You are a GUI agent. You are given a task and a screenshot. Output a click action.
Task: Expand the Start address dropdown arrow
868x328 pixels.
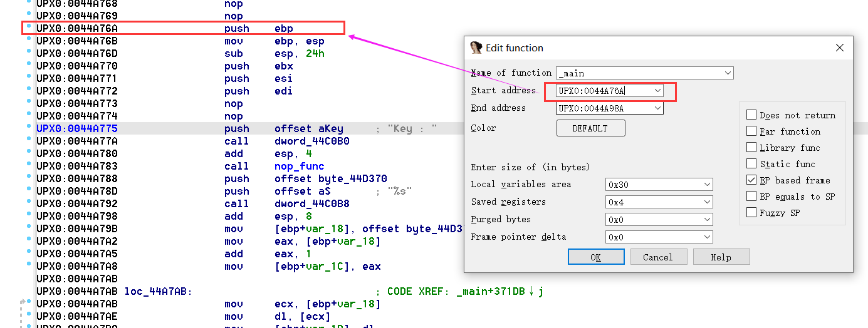click(x=657, y=91)
